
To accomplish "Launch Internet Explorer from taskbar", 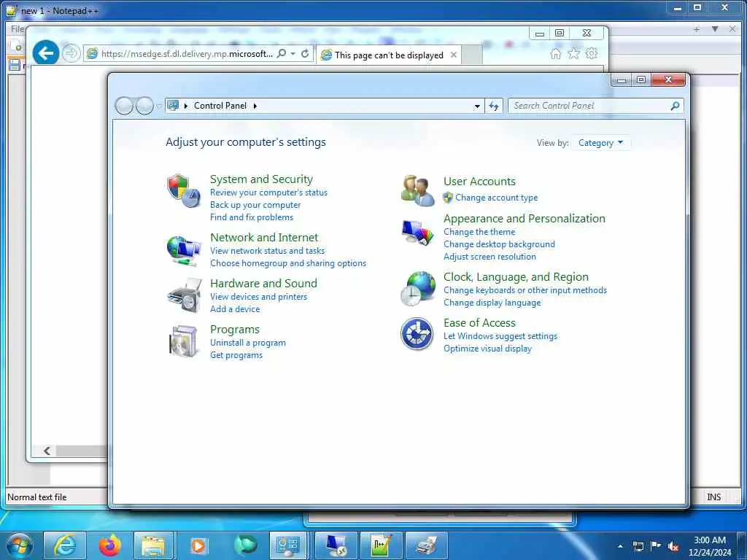I will coord(64,545).
